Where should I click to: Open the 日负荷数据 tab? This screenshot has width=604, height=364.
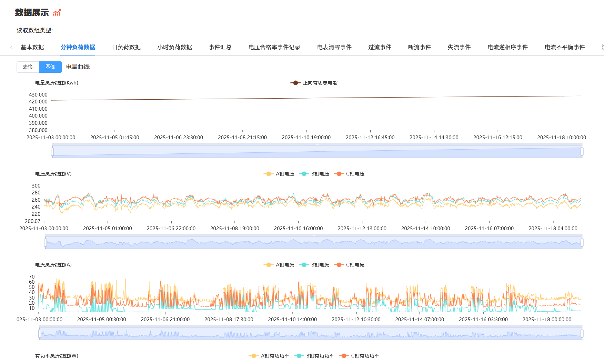coord(126,47)
